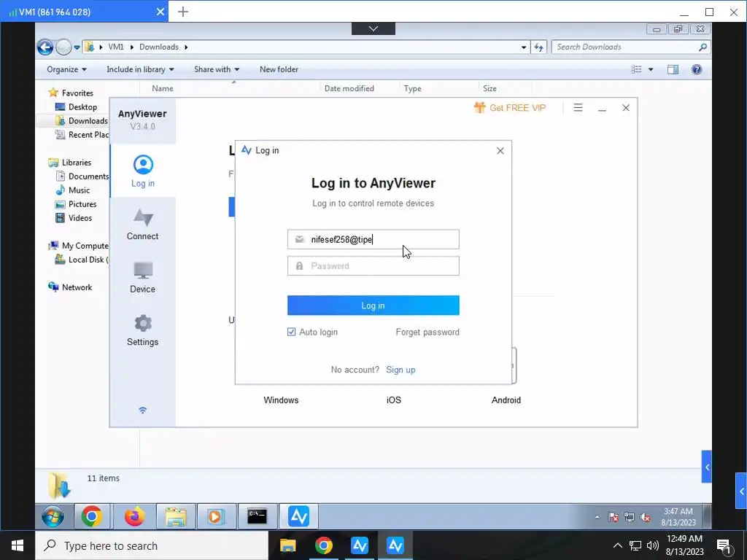747x560 pixels.
Task: Toggle the preview pane button
Action: 673,69
